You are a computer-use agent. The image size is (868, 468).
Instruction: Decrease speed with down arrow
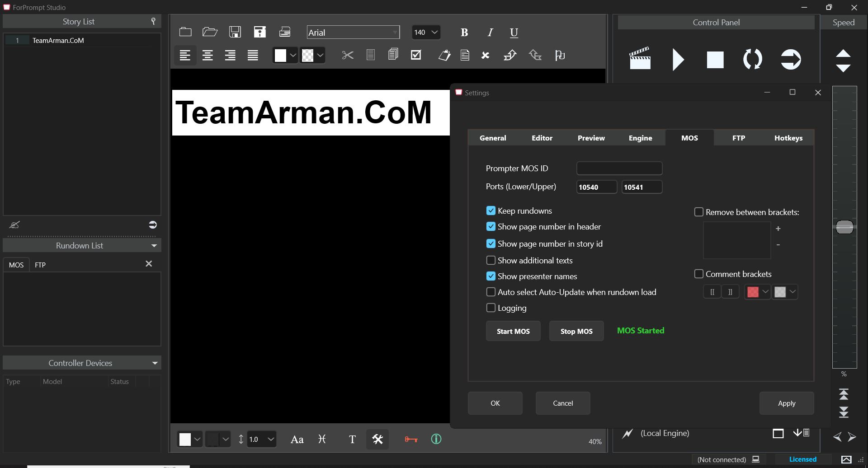[x=843, y=68]
